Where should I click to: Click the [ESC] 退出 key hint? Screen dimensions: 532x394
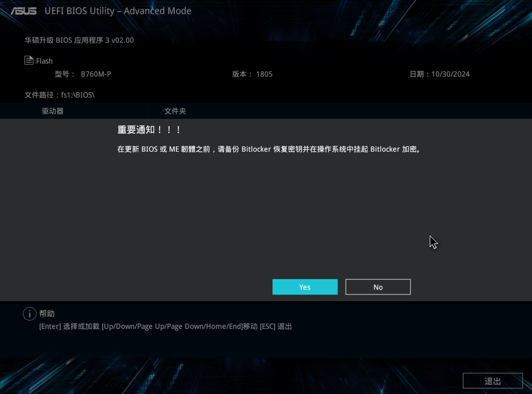pyautogui.click(x=276, y=327)
